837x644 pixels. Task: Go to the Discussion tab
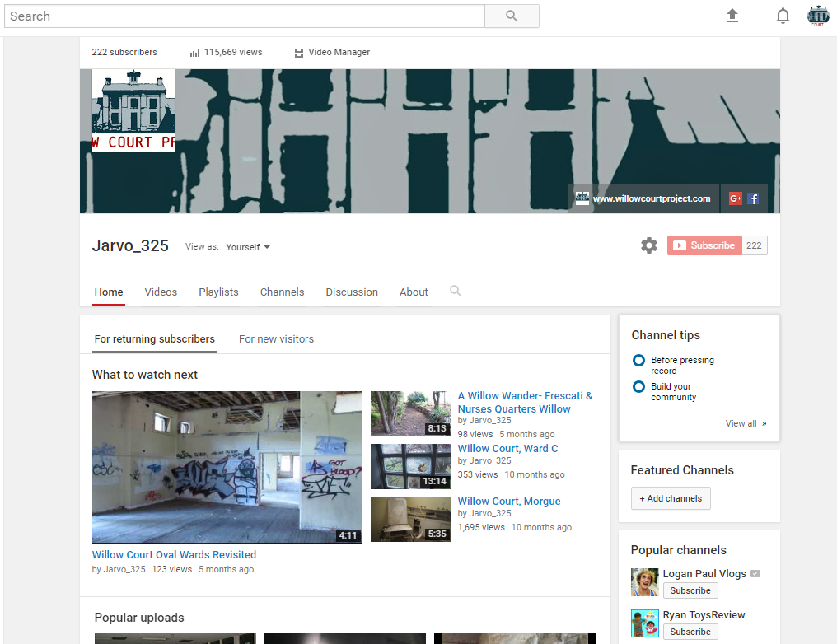352,292
